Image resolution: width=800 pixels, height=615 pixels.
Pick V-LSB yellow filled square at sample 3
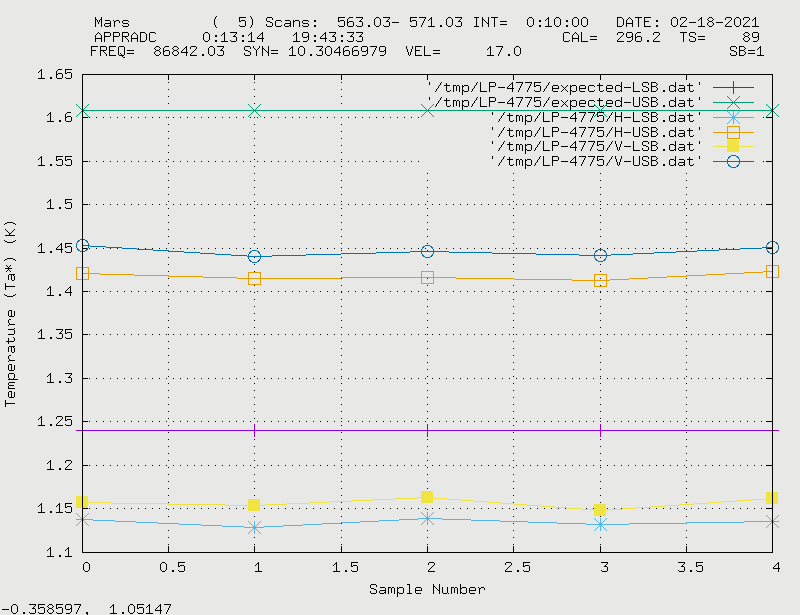coord(600,510)
